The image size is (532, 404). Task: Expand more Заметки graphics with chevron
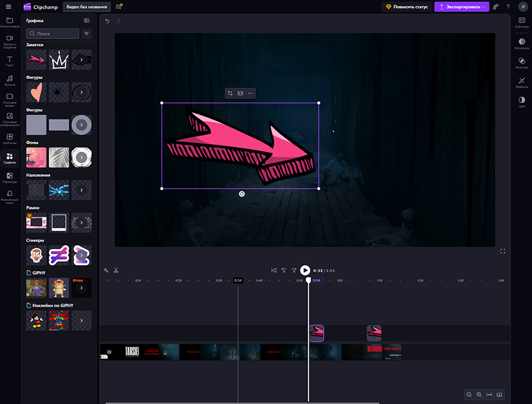pos(81,60)
